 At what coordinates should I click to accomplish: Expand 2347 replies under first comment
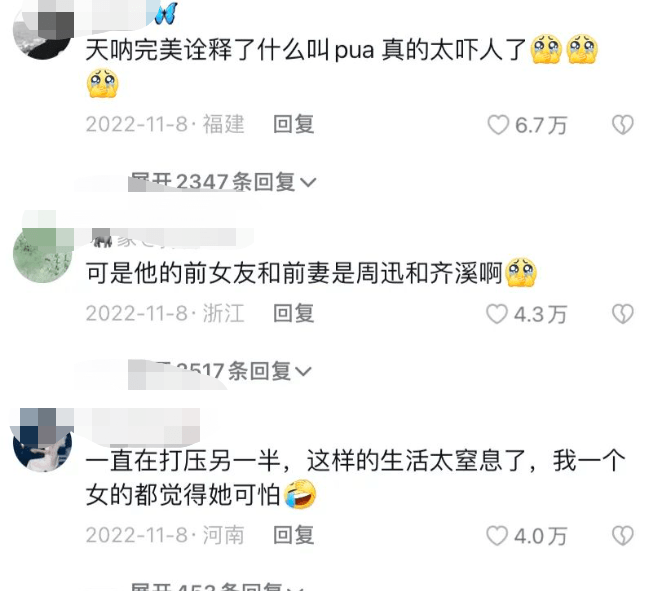223,182
